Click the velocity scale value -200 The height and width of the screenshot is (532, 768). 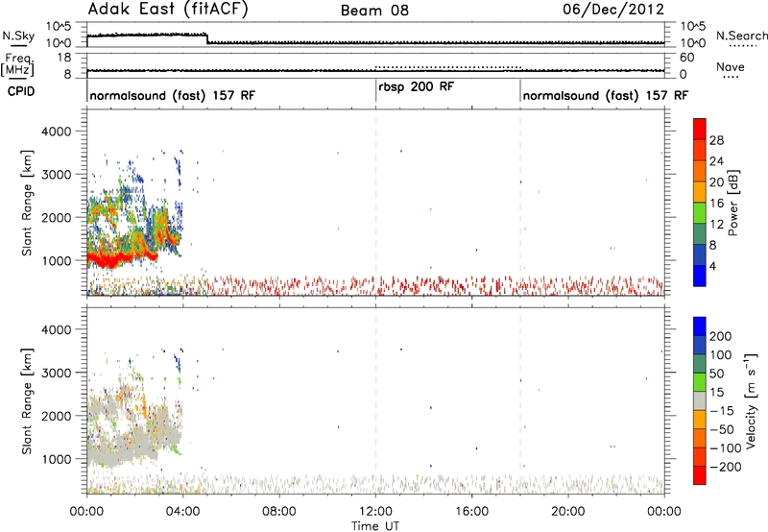click(x=726, y=467)
